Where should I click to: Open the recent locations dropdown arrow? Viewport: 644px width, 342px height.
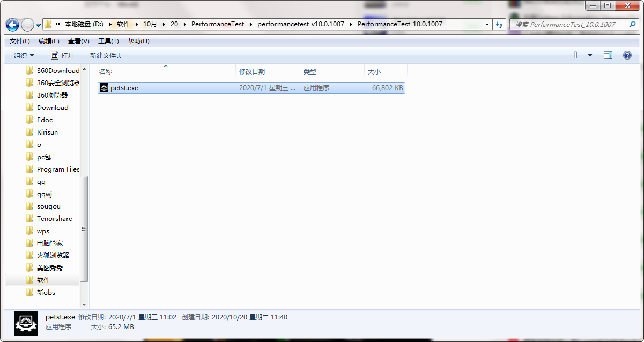click(x=38, y=25)
